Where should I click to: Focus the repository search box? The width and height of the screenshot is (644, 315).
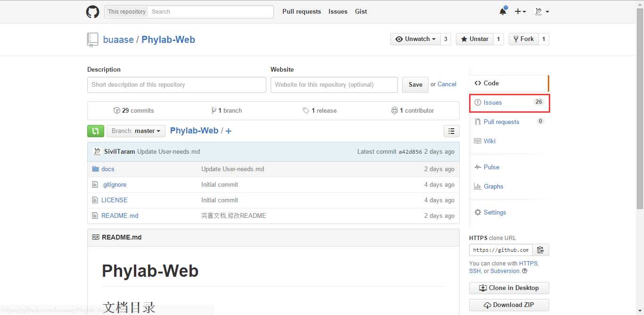pyautogui.click(x=211, y=12)
